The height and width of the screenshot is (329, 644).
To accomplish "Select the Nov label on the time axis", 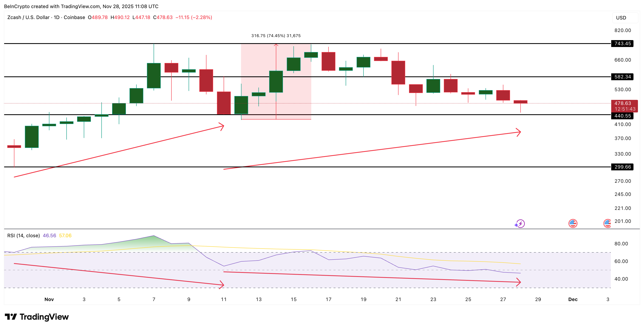I will [x=49, y=299].
